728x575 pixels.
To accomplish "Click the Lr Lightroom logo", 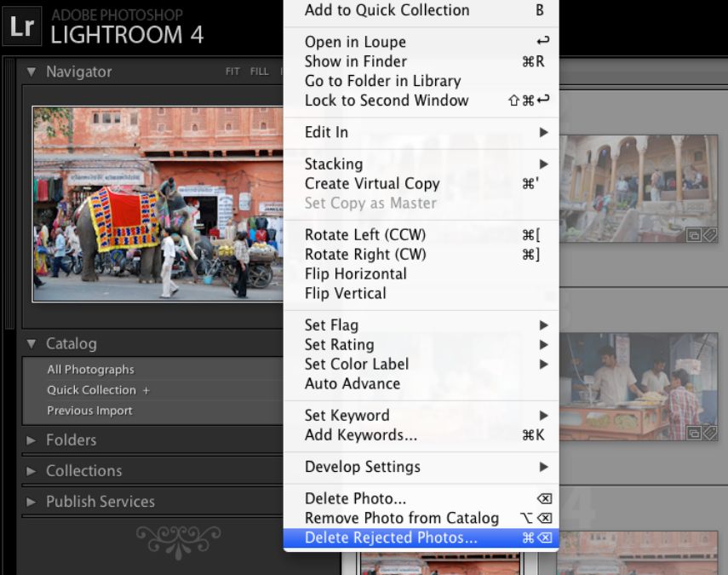I will (x=23, y=26).
